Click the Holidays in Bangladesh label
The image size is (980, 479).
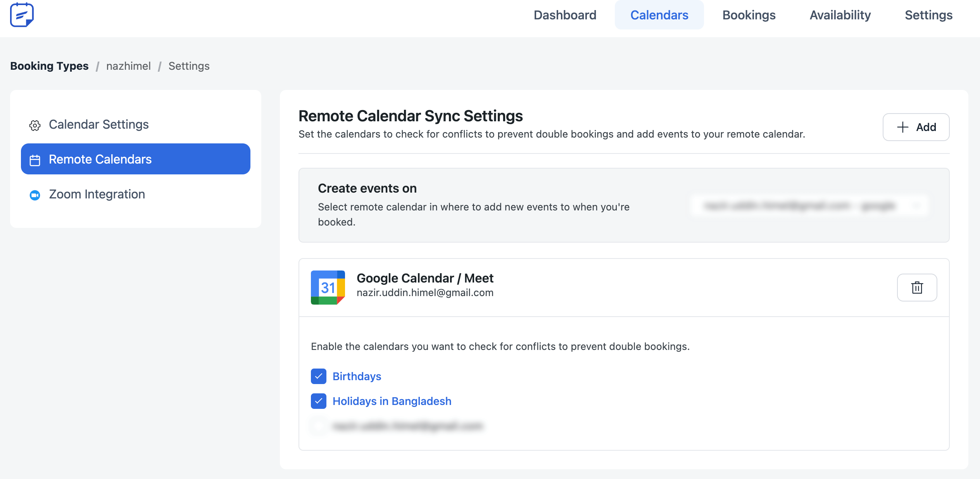(x=392, y=401)
